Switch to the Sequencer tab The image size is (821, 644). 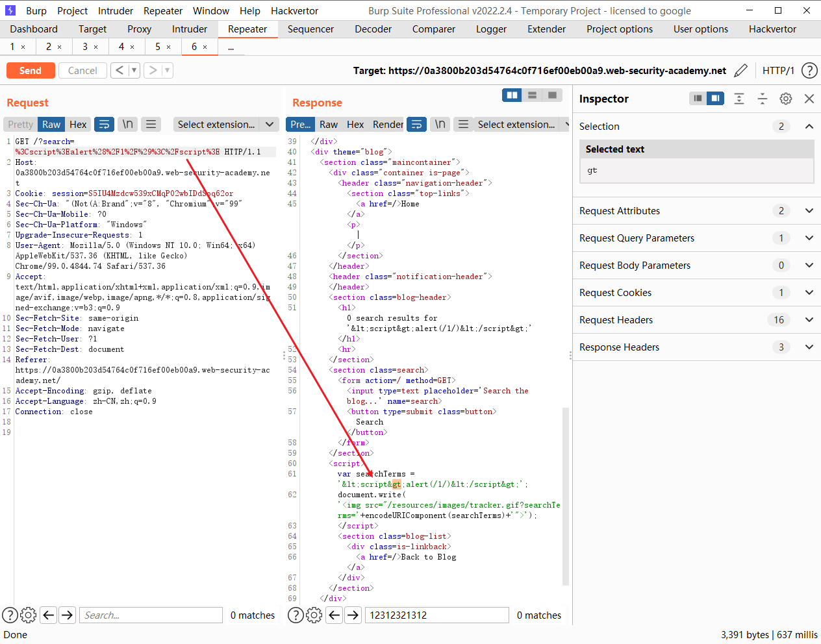tap(310, 29)
